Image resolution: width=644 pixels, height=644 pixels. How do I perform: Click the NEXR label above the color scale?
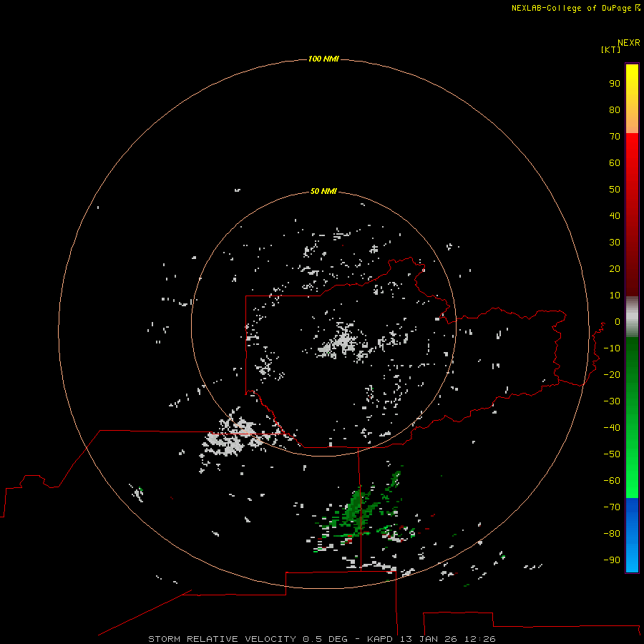coord(628,43)
